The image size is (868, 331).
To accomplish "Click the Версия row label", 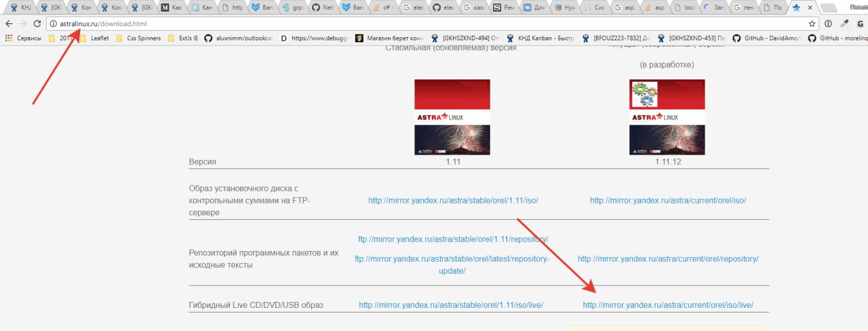I will [x=203, y=162].
